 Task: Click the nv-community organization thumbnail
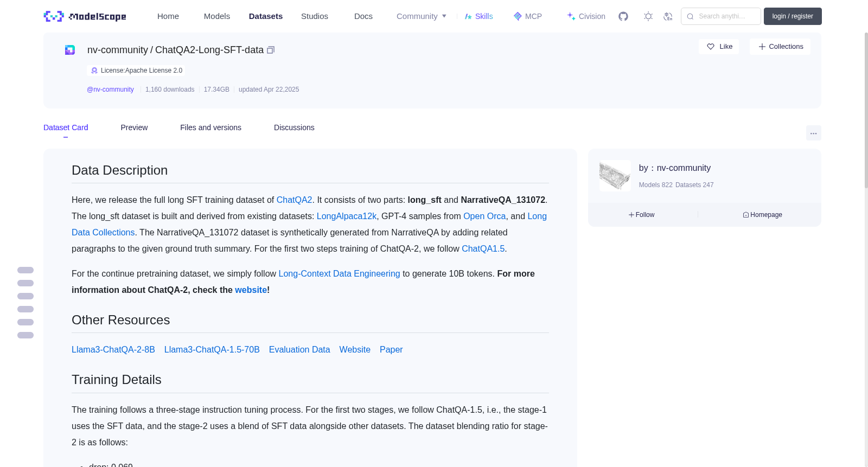[x=615, y=176]
